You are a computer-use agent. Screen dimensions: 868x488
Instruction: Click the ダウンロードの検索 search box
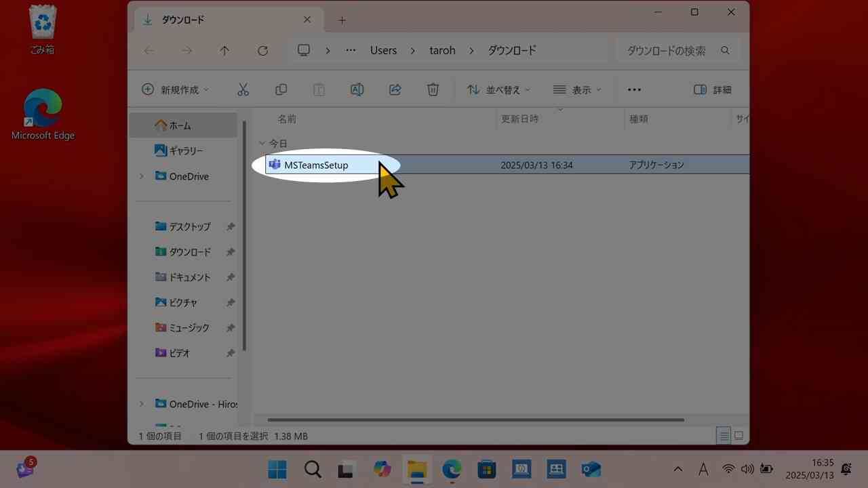pos(677,50)
